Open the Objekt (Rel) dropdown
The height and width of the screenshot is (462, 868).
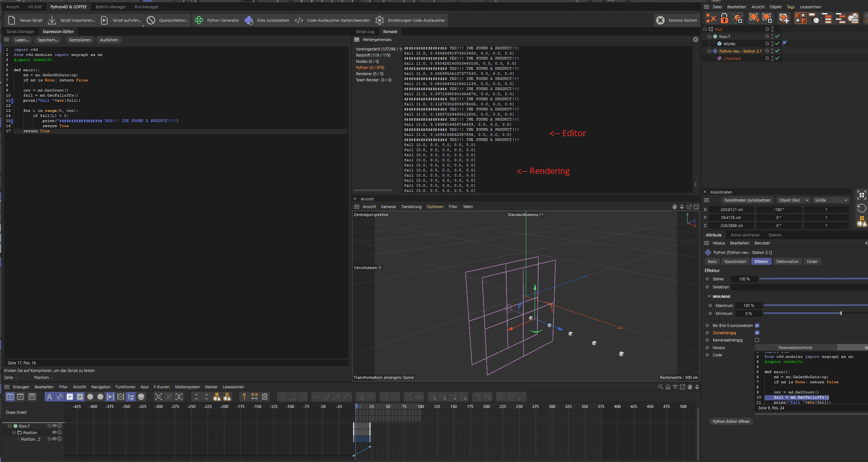point(793,200)
